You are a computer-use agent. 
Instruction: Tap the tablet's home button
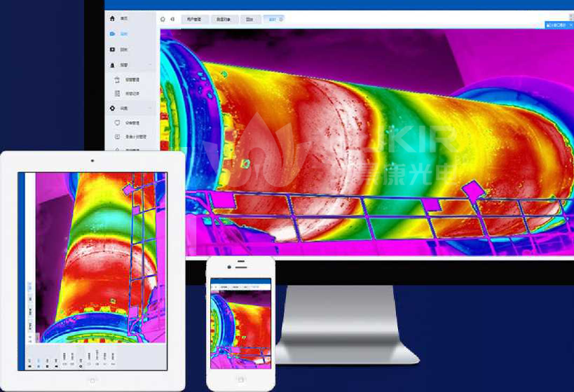pos(93,381)
